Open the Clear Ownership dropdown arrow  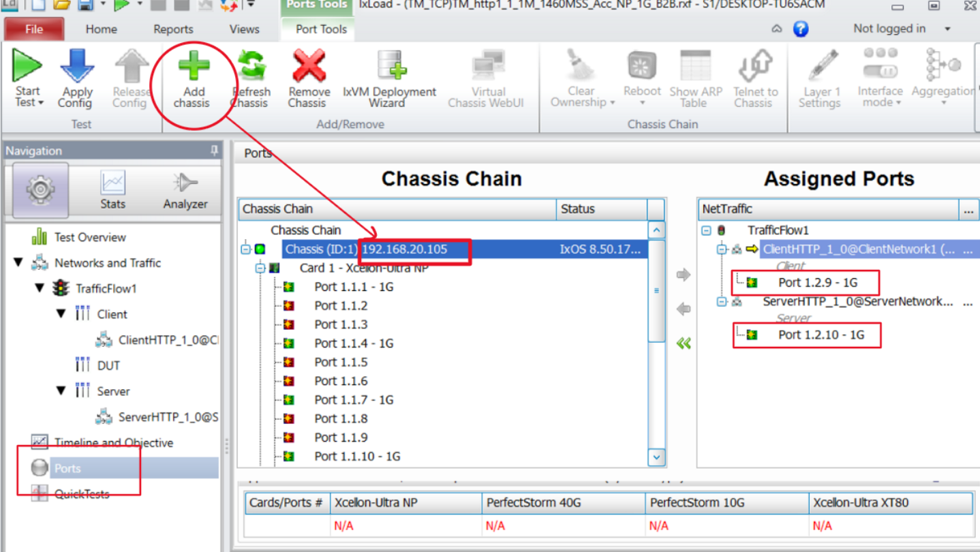pyautogui.click(x=612, y=103)
